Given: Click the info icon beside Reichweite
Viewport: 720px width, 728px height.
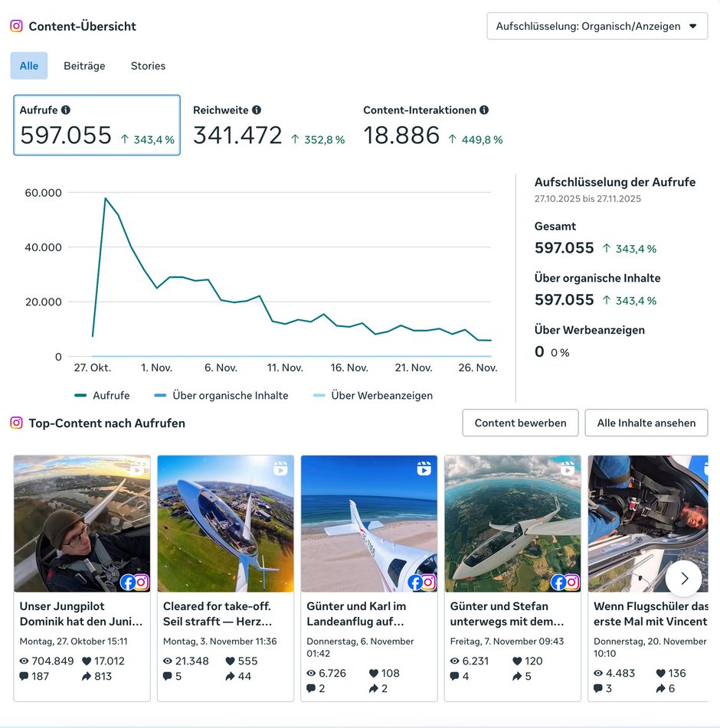Looking at the screenshot, I should click(257, 110).
